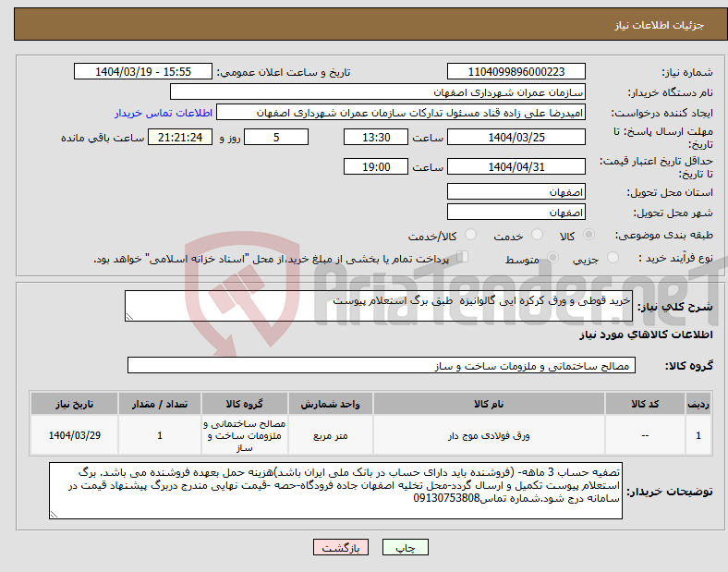Select the کالا/خدمت radio button
The width and height of the screenshot is (728, 572).
471,235
